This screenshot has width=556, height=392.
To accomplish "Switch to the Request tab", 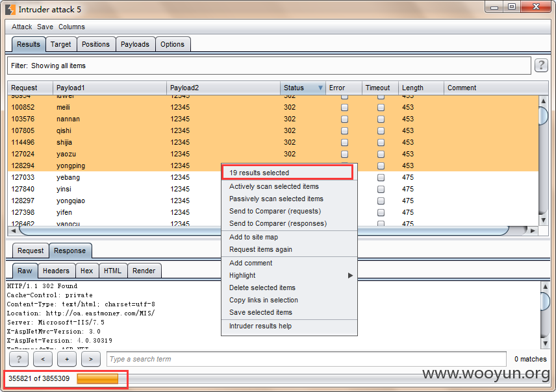I will point(31,251).
